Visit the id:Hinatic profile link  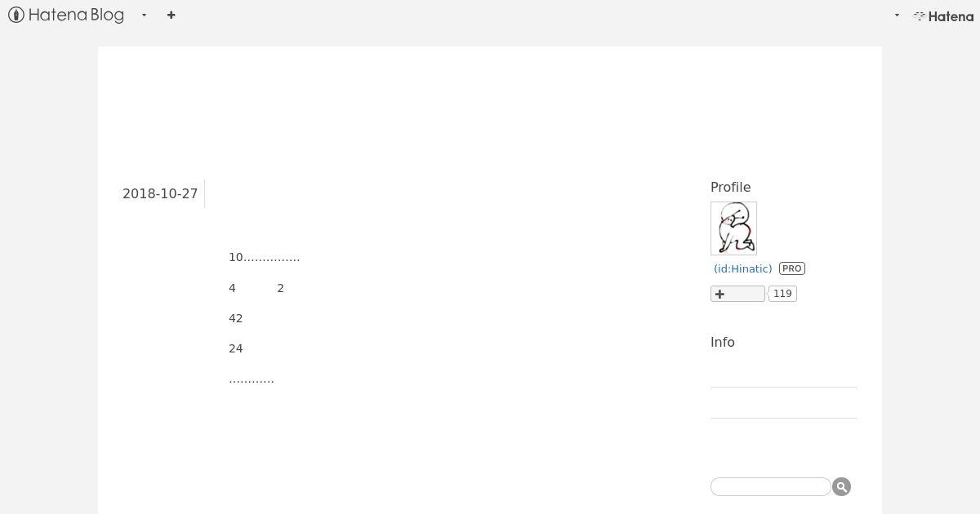point(742,268)
